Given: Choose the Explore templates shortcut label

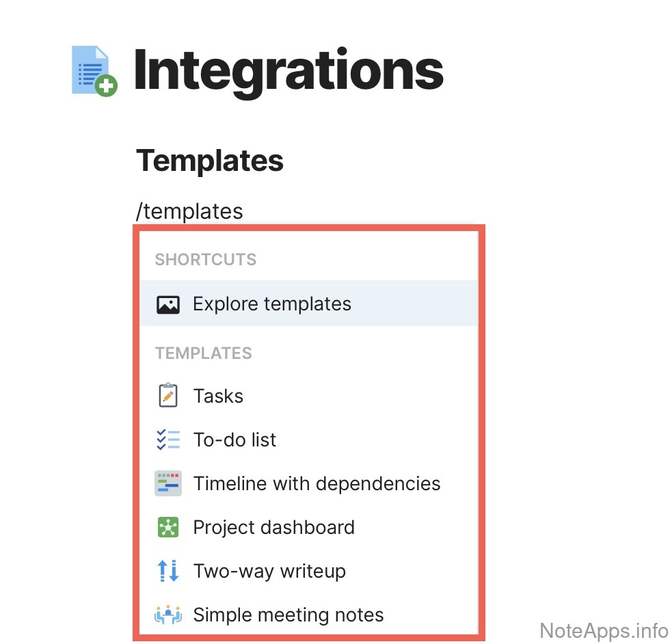Looking at the screenshot, I should pos(272,304).
